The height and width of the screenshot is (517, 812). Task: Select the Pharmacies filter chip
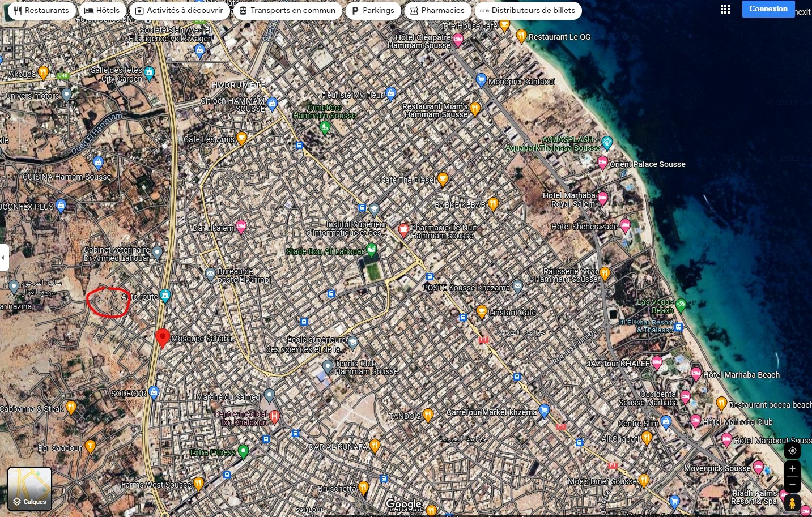(437, 10)
